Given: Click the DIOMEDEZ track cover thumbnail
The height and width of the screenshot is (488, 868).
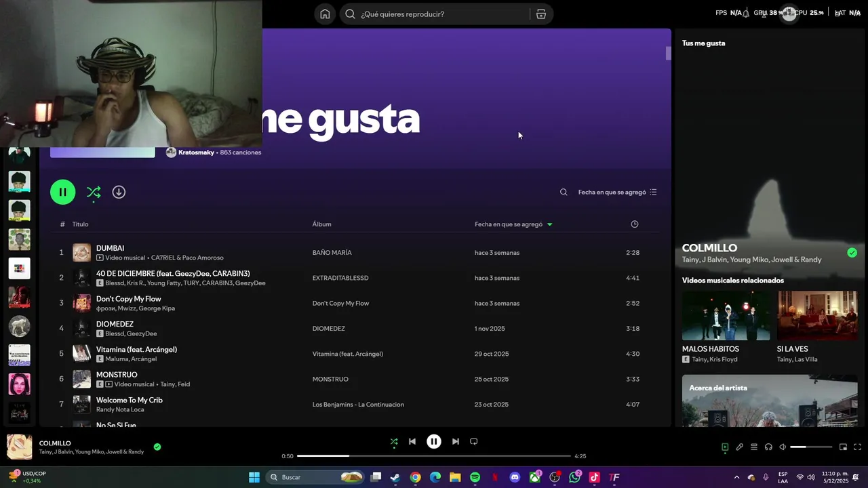Looking at the screenshot, I should tap(81, 329).
